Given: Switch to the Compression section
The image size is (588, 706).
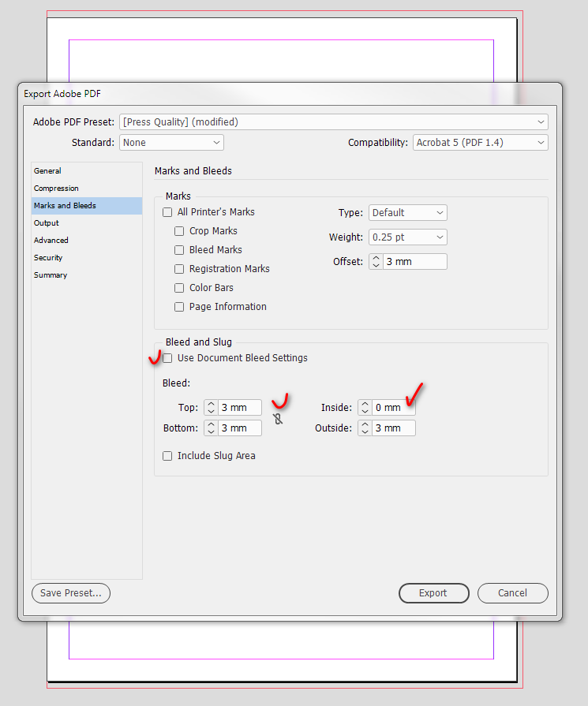Looking at the screenshot, I should pos(87,189).
